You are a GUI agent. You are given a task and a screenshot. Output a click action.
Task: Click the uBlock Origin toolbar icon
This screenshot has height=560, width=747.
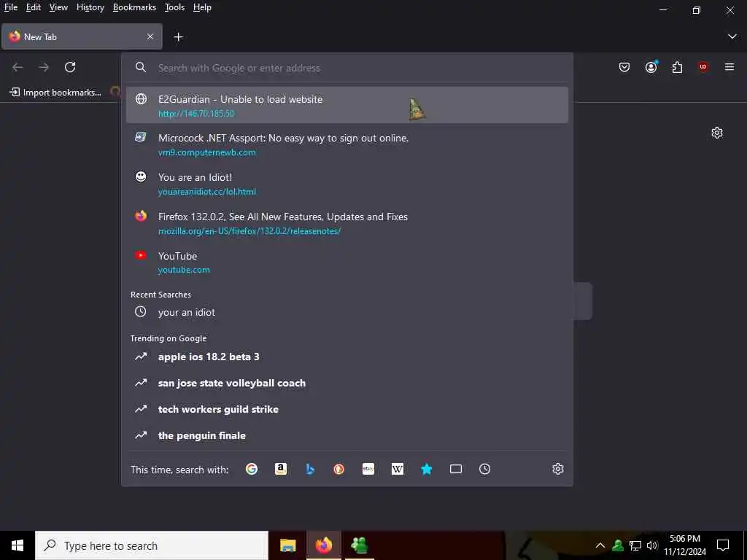pos(703,67)
